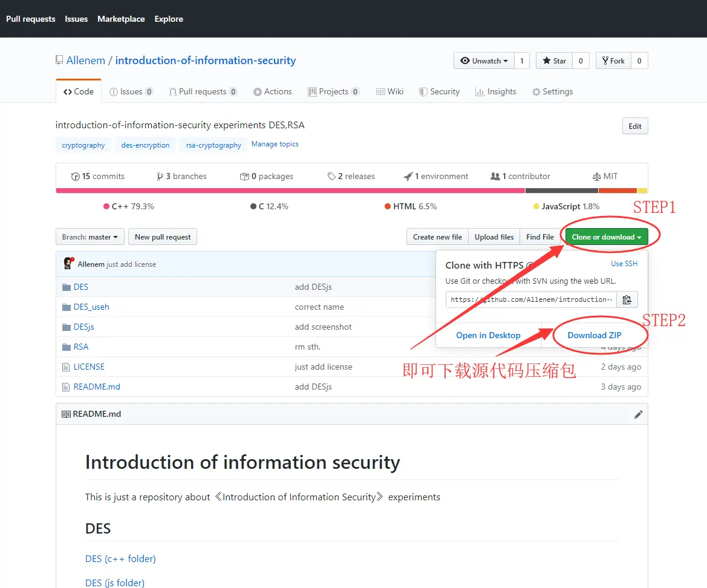Open Allenem's profile avatar
The height and width of the screenshot is (588, 707).
[x=68, y=264]
